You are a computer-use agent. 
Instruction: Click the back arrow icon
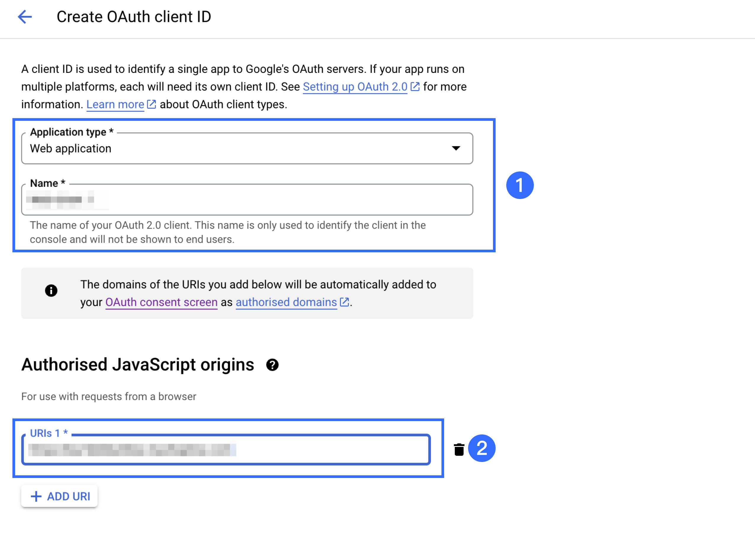(x=25, y=17)
